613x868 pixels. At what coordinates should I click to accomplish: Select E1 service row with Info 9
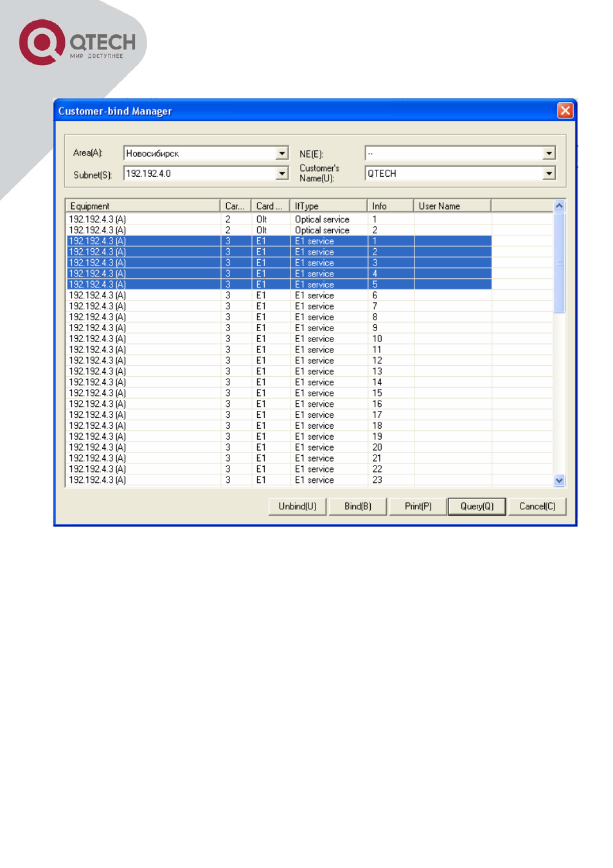click(x=279, y=328)
